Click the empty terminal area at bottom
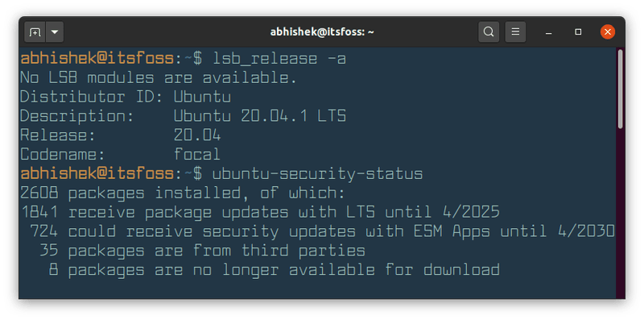This screenshot has height=320, width=644. click(317, 289)
